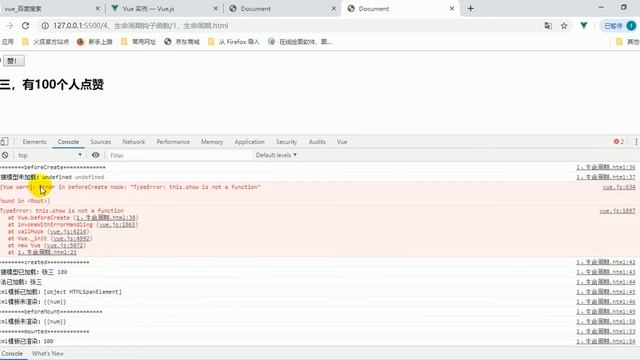Open the Sources panel tab
Screen dimensions: 640x360
point(100,142)
